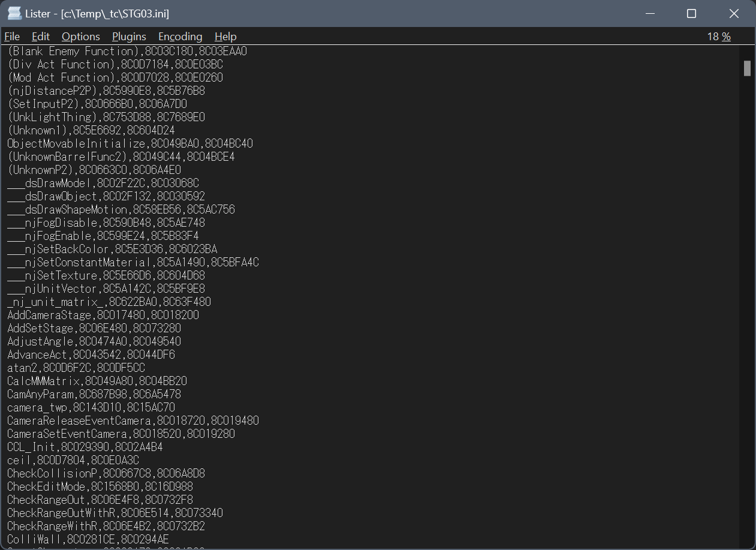Click the 18 % position indicator
This screenshot has width=756, height=550.
[718, 37]
